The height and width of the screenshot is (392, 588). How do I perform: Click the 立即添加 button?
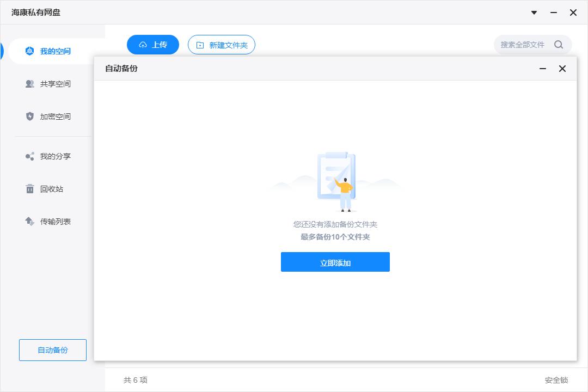click(x=335, y=262)
